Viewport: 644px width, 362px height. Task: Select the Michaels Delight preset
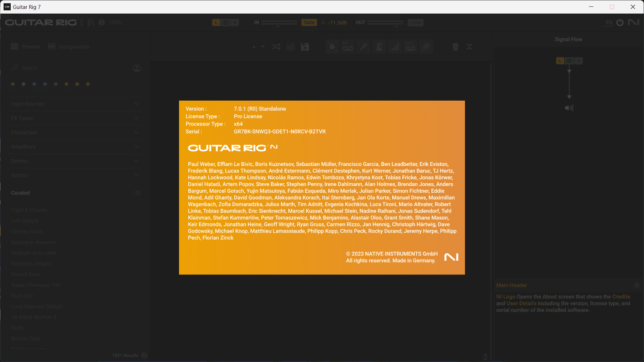coord(31,263)
